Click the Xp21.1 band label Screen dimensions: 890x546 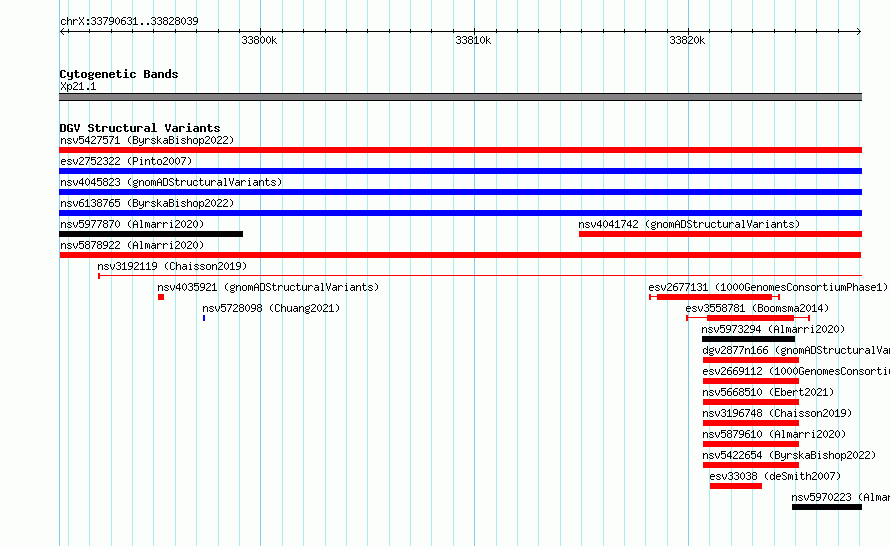pos(78,86)
